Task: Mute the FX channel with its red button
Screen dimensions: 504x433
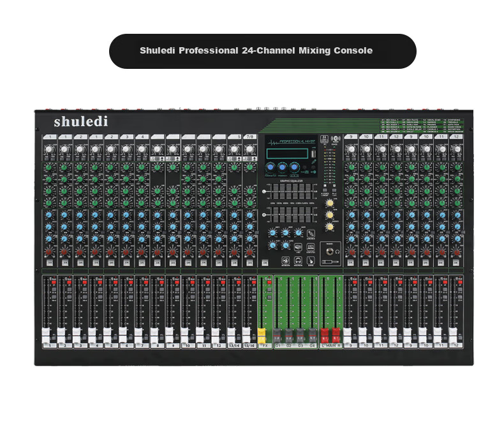Action: [269, 283]
